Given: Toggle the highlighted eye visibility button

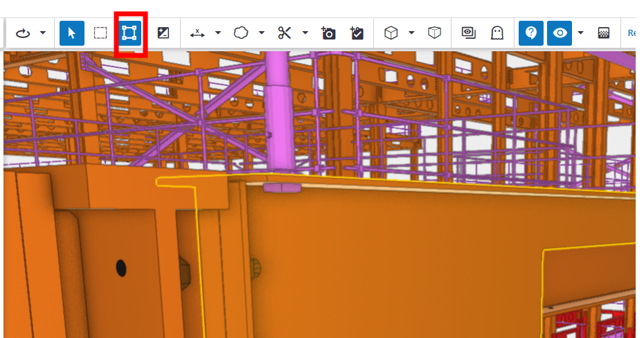Looking at the screenshot, I should pos(560,33).
